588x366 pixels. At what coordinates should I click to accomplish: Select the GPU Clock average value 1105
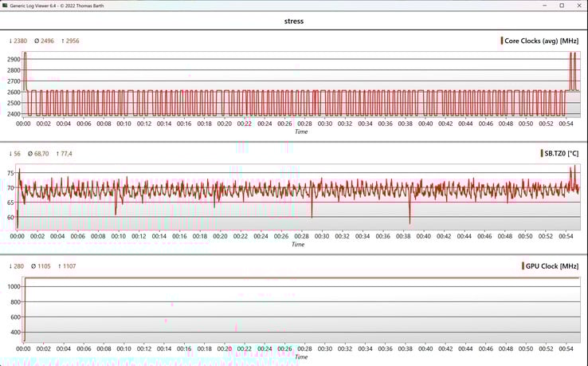tap(44, 266)
